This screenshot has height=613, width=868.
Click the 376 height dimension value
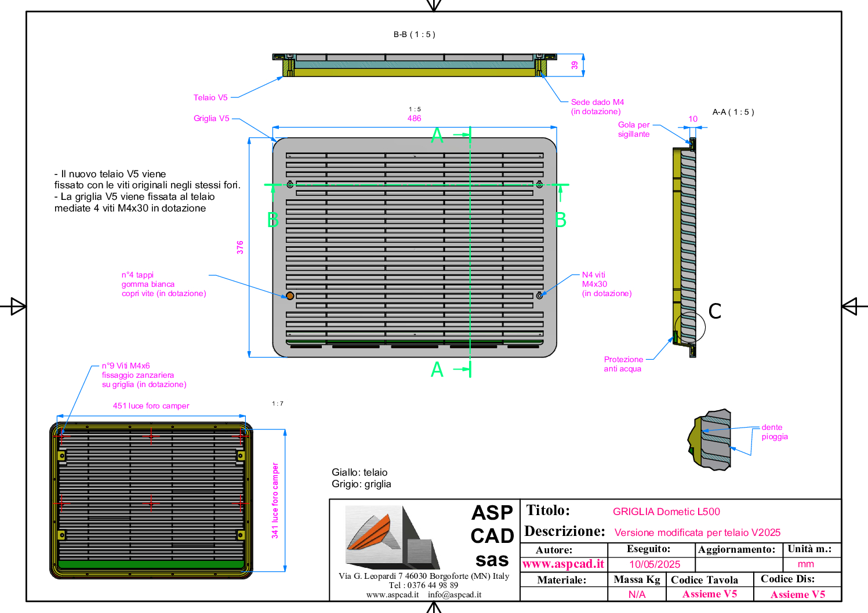point(240,247)
